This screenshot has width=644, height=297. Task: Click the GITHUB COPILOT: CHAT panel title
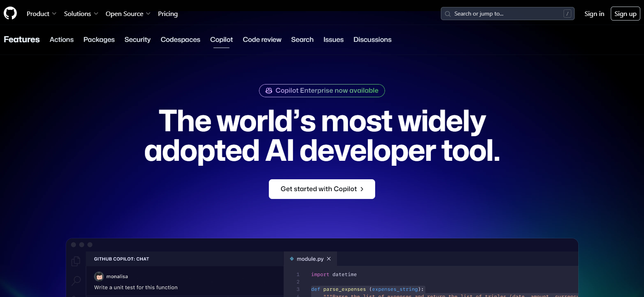121,259
